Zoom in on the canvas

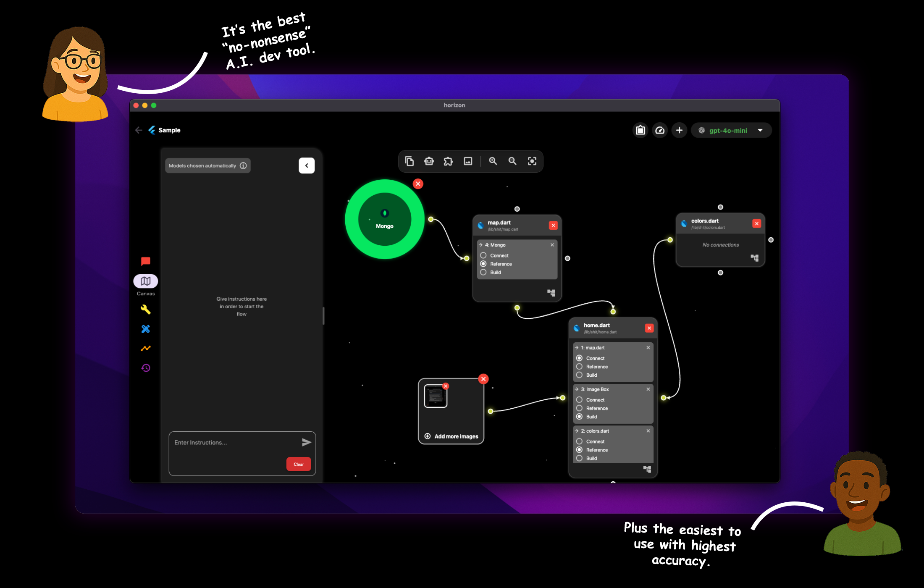[x=493, y=161]
